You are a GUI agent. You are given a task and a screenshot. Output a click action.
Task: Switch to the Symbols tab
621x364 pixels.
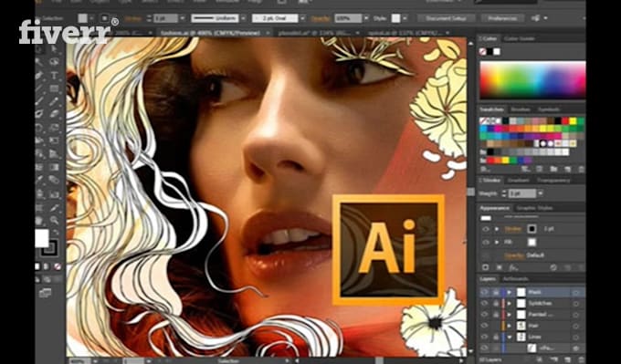[x=549, y=109]
